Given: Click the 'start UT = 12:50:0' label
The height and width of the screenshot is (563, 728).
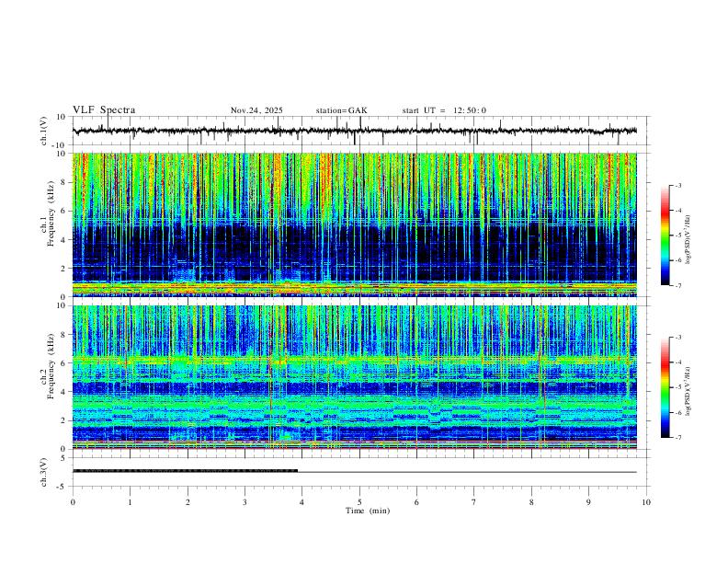Looking at the screenshot, I should 444,110.
